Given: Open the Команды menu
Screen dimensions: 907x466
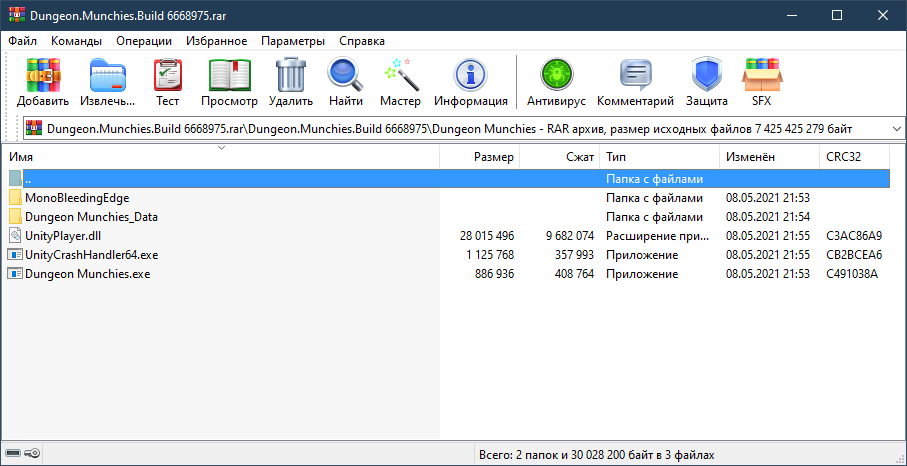Looking at the screenshot, I should [76, 41].
